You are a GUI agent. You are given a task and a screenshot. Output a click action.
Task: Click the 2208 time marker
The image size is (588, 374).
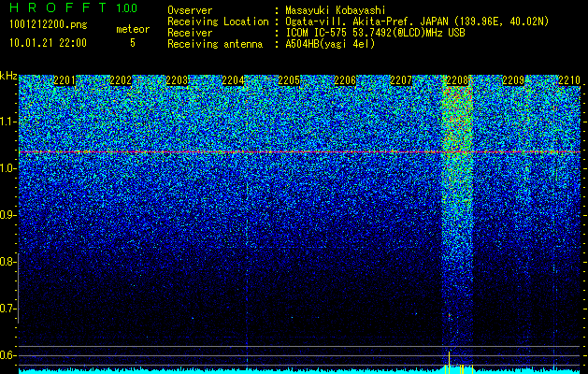pos(457,80)
